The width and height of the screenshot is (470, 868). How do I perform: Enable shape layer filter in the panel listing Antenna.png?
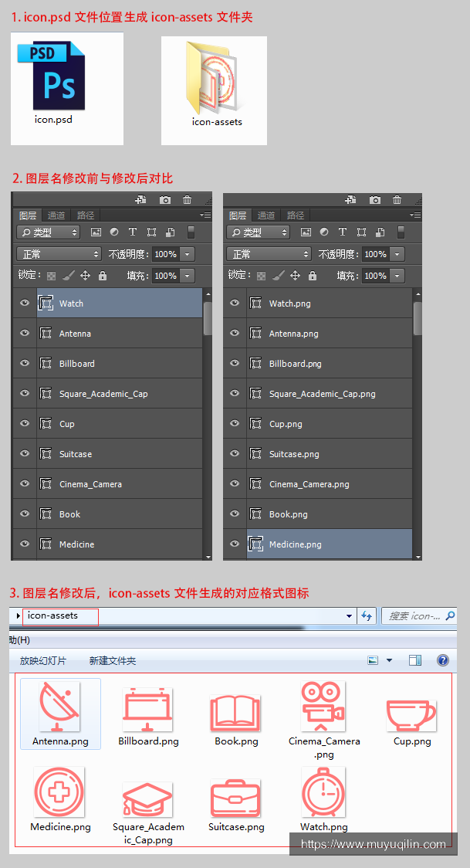[362, 232]
